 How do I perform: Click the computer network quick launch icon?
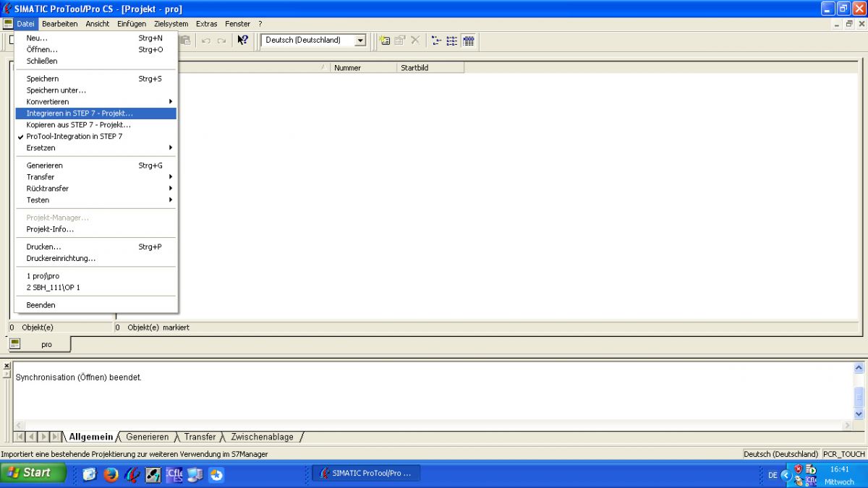pos(195,474)
